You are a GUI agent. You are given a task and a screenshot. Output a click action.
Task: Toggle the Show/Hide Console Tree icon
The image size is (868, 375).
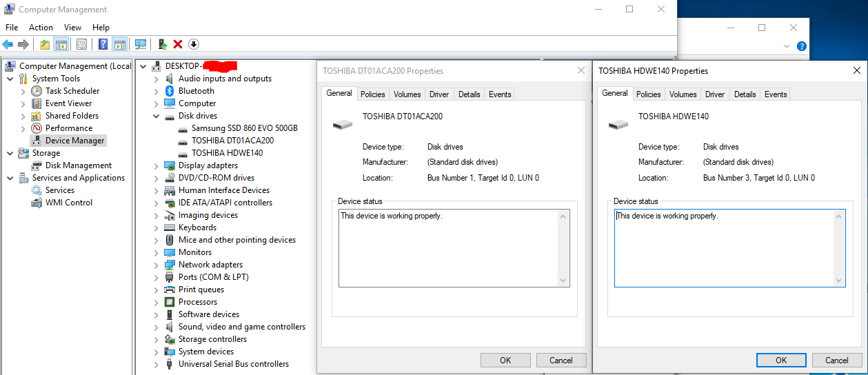click(x=61, y=44)
